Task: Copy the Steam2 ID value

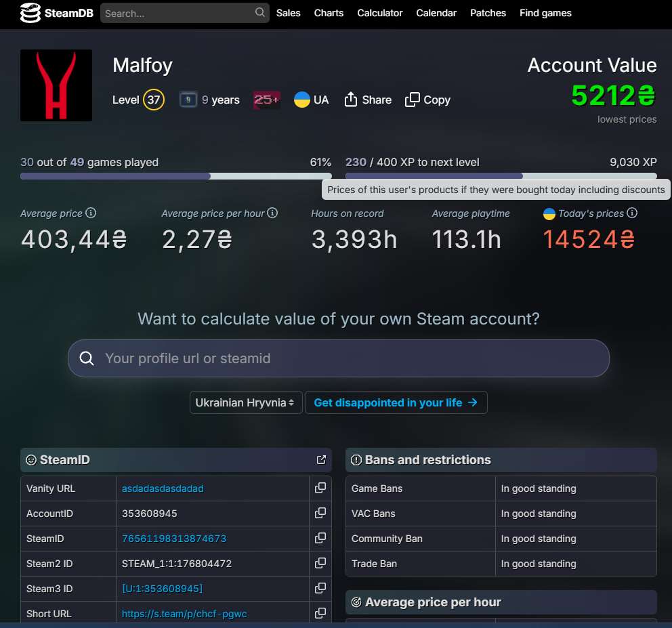Action: pyautogui.click(x=320, y=563)
